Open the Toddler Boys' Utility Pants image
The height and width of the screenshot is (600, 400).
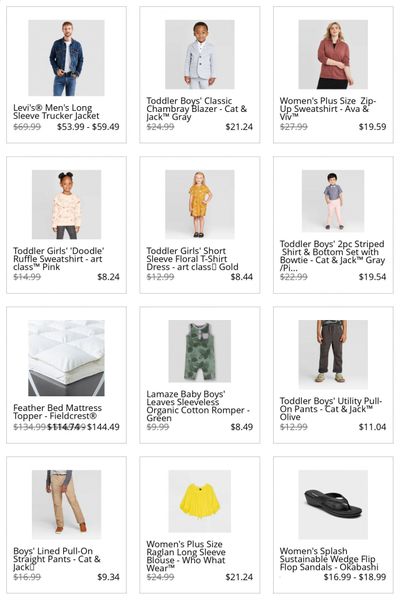coord(333,354)
